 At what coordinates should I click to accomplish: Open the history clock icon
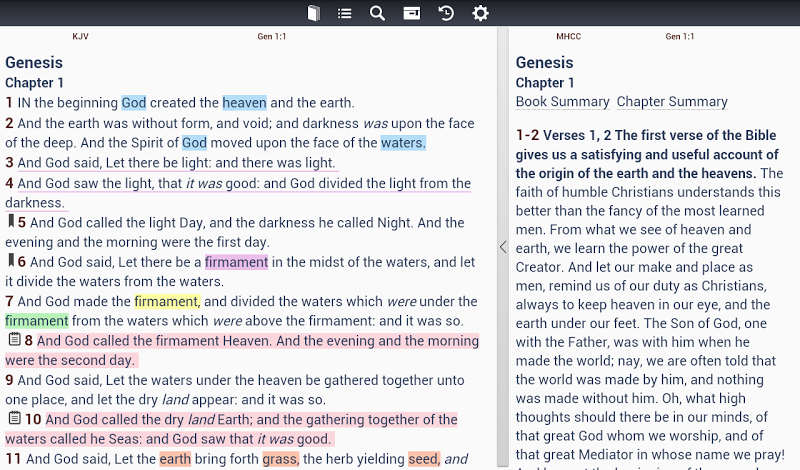tap(446, 13)
